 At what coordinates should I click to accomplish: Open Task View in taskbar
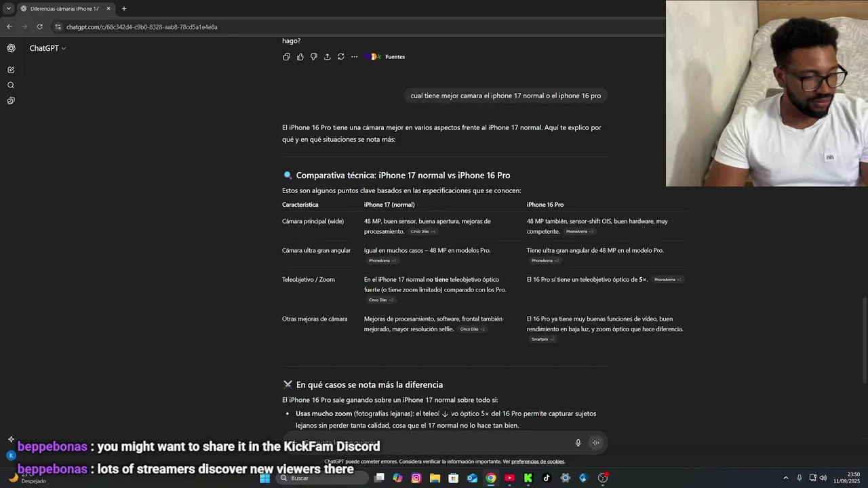click(379, 478)
